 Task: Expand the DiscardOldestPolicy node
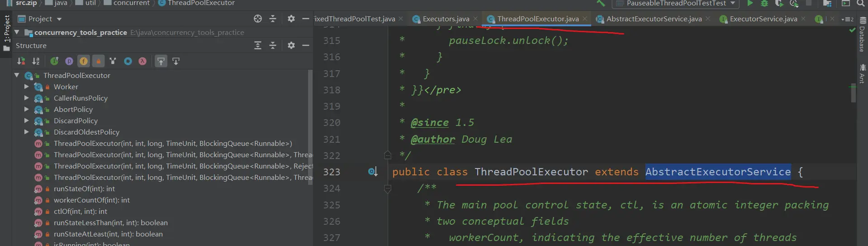tap(26, 132)
